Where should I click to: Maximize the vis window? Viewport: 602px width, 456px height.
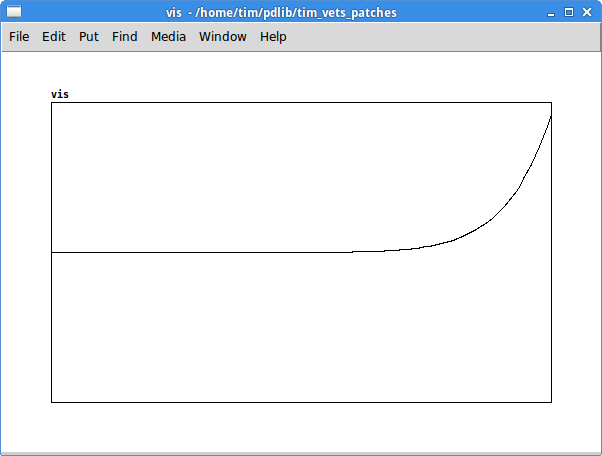tap(569, 12)
